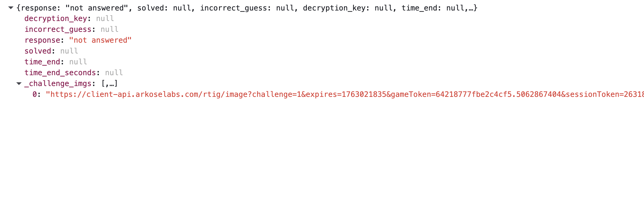Collapse the root response object triangle

11,8
